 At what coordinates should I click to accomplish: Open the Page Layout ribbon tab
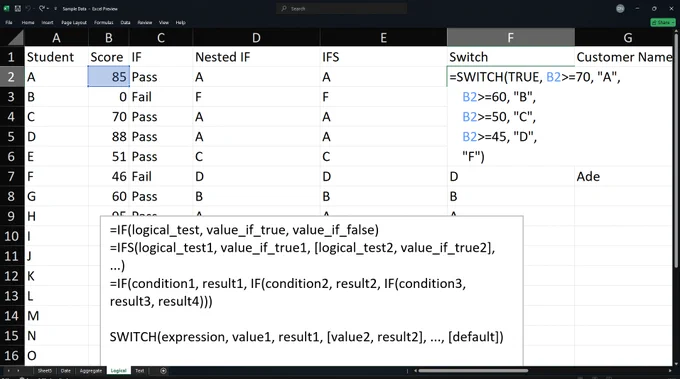[74, 23]
